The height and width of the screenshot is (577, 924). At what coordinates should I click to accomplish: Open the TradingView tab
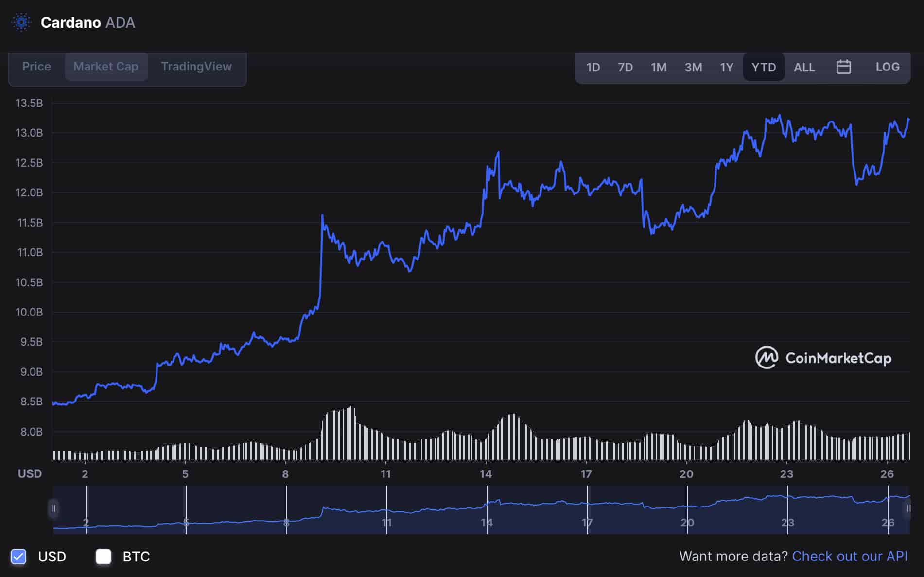click(x=196, y=67)
